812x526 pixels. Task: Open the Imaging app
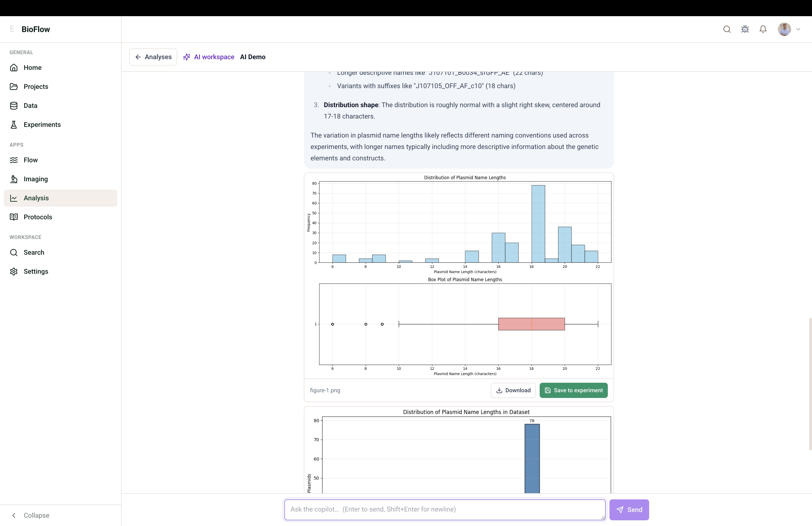[x=60, y=179]
